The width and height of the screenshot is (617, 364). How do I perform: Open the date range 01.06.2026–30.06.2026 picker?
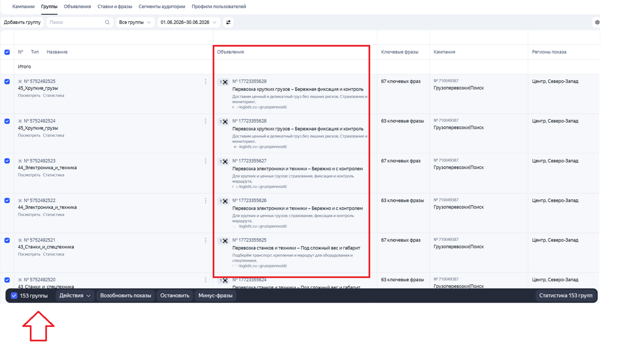(x=188, y=22)
